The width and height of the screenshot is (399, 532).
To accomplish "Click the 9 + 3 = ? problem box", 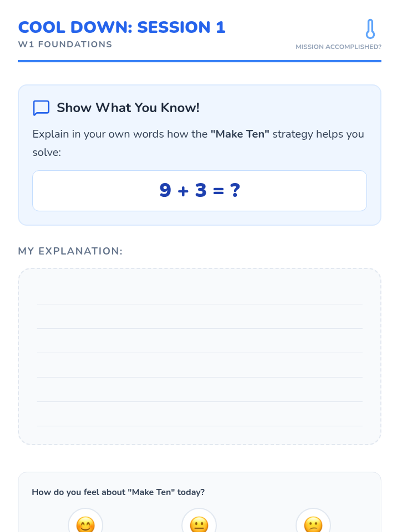I will tap(199, 191).
